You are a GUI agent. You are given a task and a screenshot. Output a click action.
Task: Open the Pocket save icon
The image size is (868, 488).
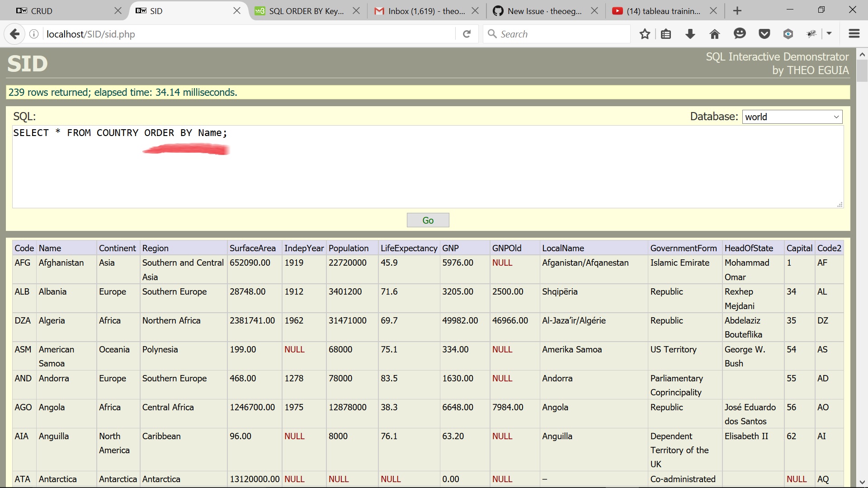coord(764,34)
